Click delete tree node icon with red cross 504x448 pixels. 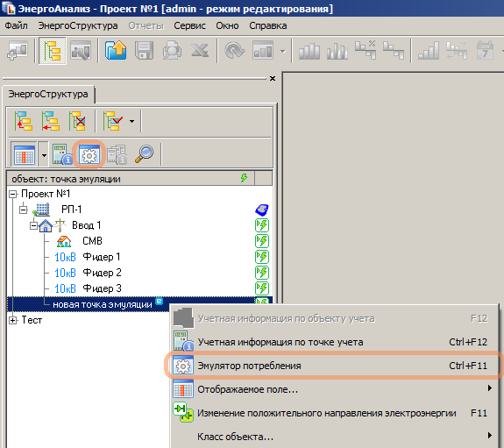(77, 121)
